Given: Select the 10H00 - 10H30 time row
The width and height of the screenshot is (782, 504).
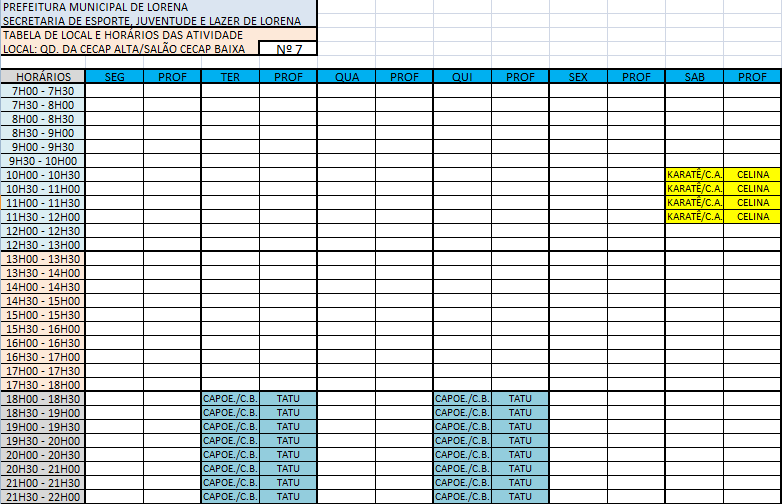Looking at the screenshot, I should [x=43, y=174].
